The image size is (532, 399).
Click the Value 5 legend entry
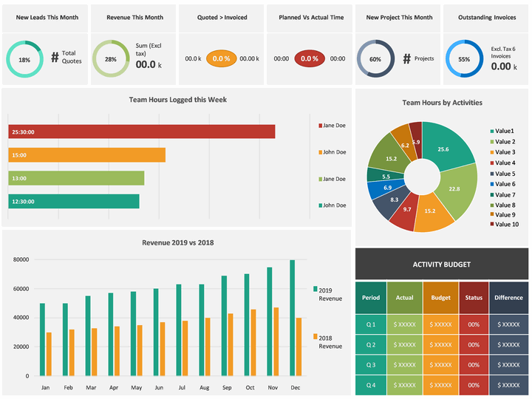[502, 174]
